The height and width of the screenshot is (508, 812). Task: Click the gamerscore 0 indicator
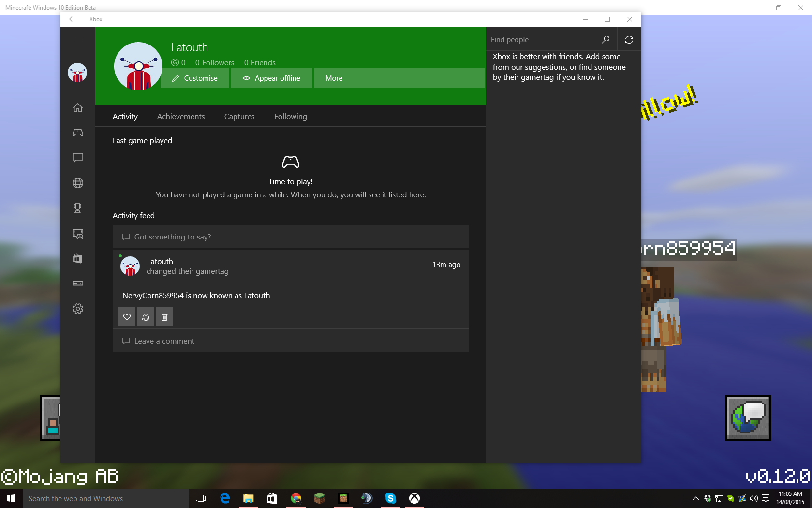point(178,62)
